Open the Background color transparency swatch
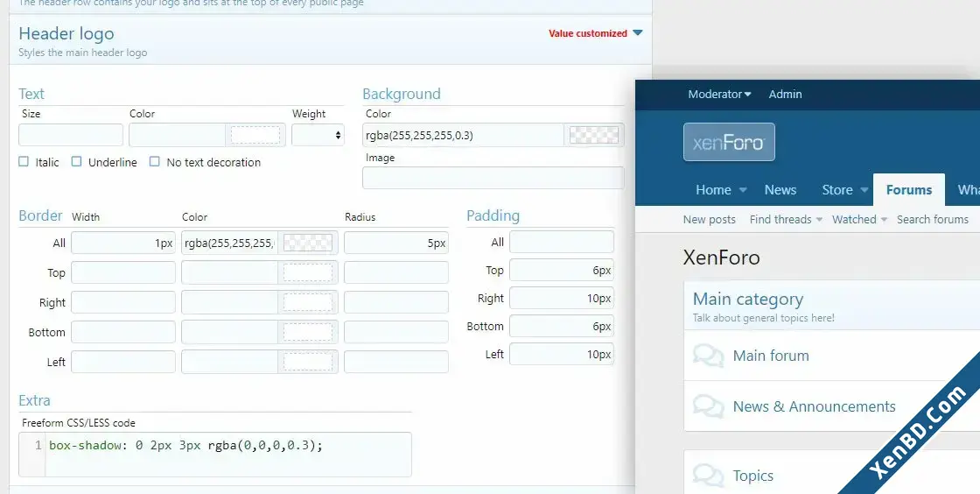 coord(594,135)
